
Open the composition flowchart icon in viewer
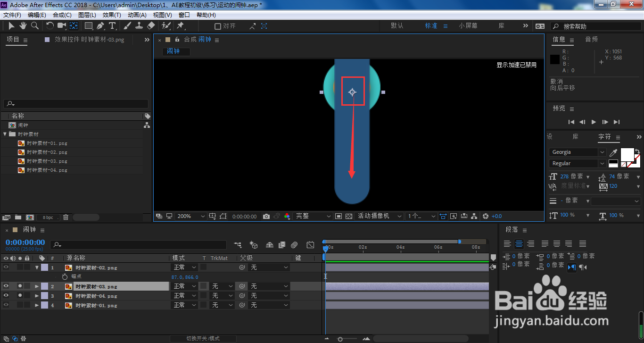[x=474, y=216]
